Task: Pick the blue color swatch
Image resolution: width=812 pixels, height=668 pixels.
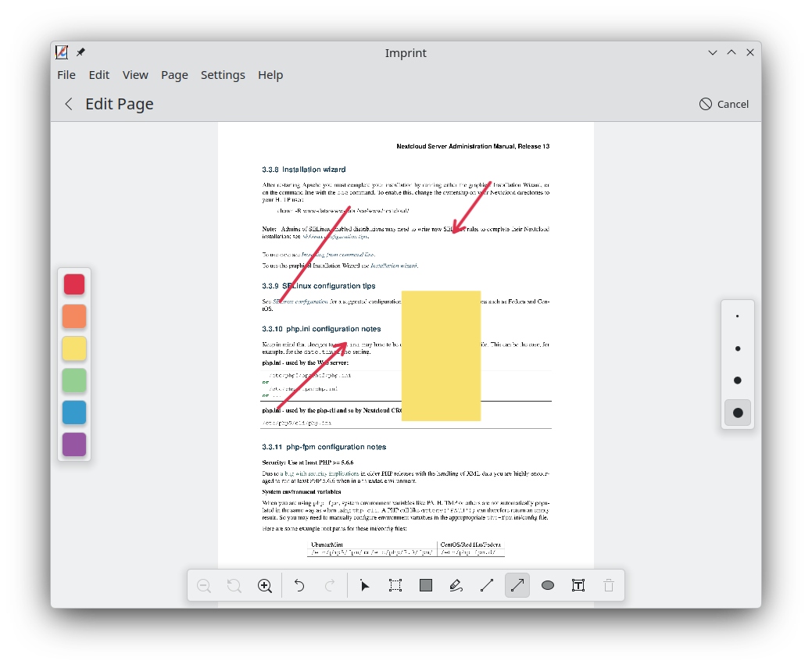Action: 74,413
